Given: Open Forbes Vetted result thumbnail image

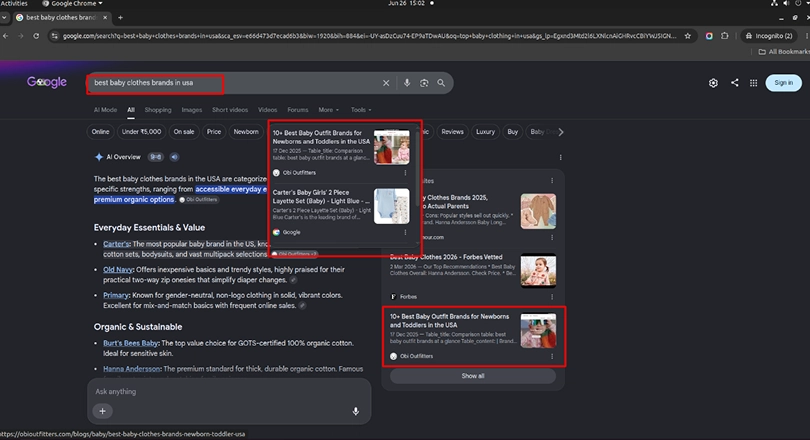Looking at the screenshot, I should pos(538,271).
